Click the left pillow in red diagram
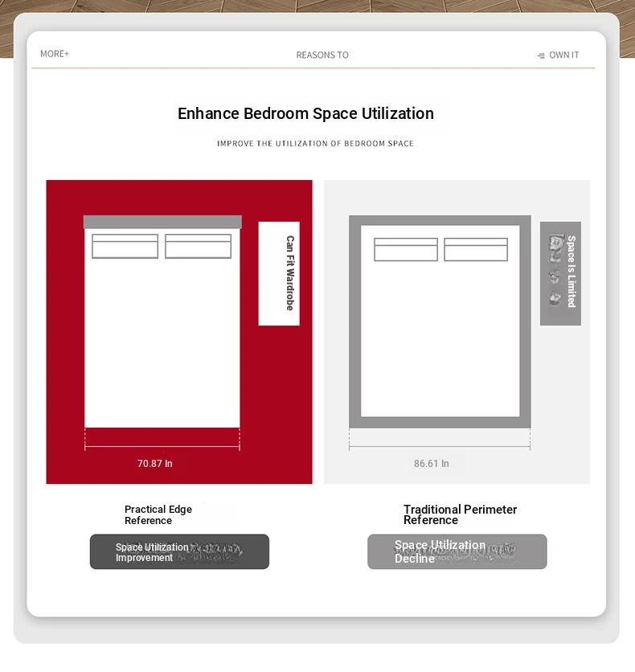635x672 pixels. pyautogui.click(x=125, y=246)
